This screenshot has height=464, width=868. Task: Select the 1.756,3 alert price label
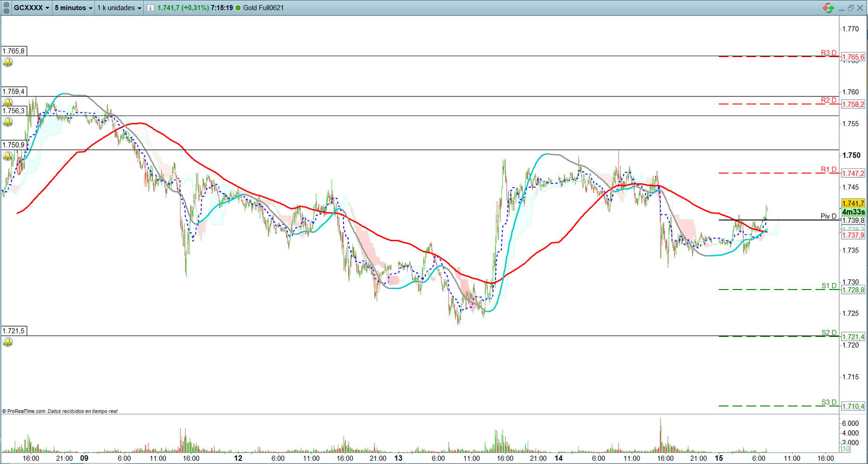click(13, 111)
